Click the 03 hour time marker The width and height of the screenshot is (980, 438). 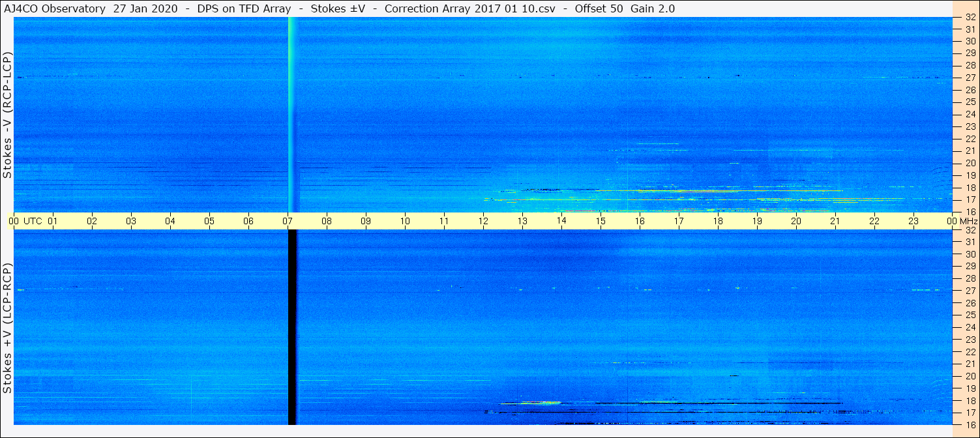131,221
